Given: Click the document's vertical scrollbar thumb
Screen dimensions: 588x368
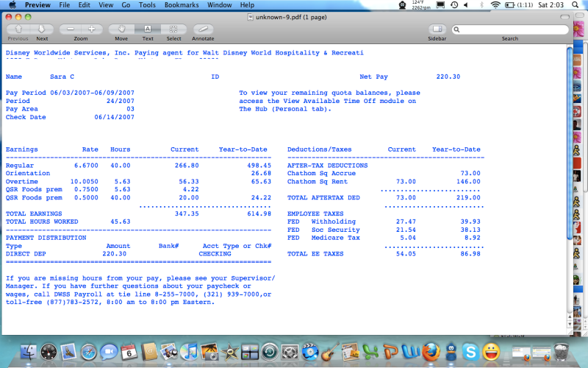Looking at the screenshot, I should (570, 143).
